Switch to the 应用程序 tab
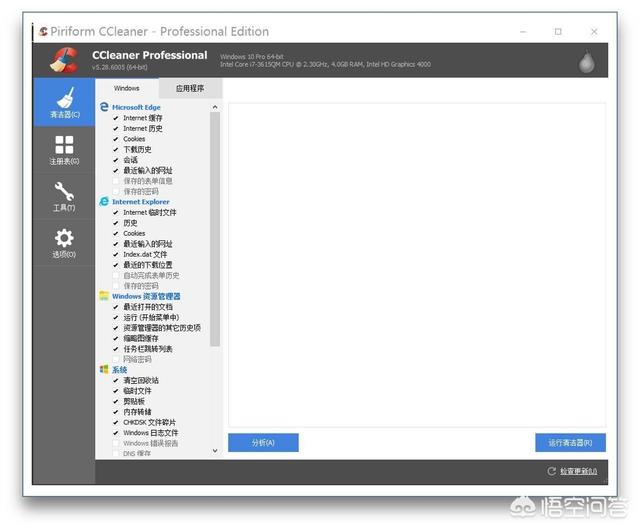The image size is (640, 530). [x=190, y=88]
